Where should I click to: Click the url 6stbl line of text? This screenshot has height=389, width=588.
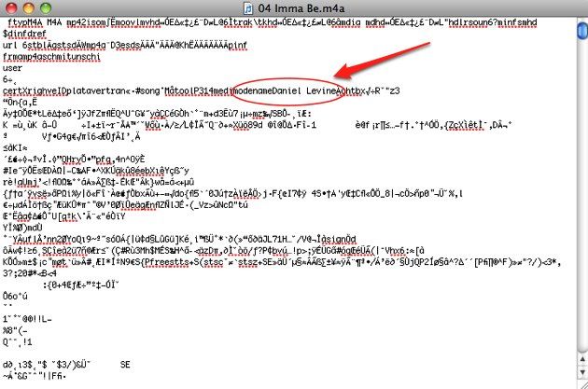(124, 46)
